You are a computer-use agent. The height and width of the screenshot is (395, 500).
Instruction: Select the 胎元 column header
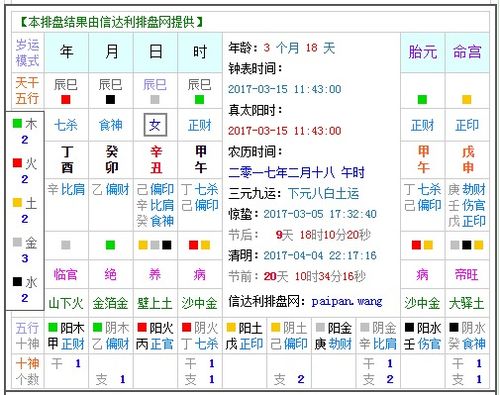pyautogui.click(x=423, y=52)
